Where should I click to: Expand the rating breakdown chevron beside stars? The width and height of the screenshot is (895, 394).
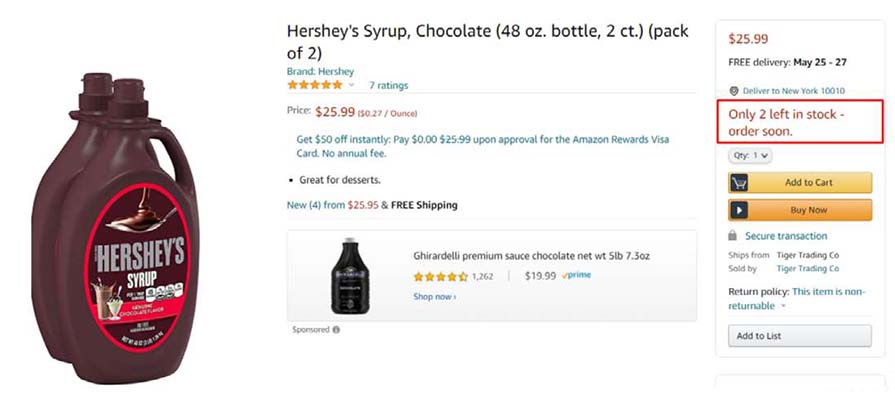point(351,86)
